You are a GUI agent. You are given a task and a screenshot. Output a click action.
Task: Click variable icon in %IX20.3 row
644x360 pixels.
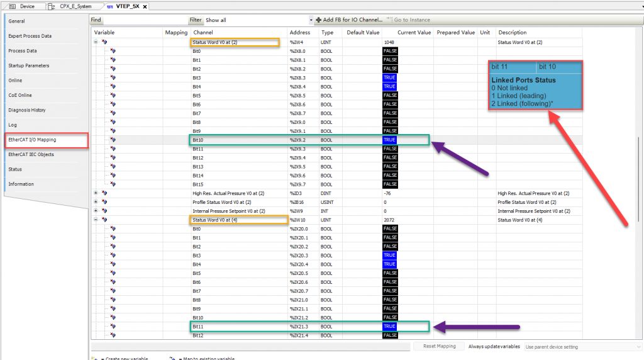pos(113,255)
